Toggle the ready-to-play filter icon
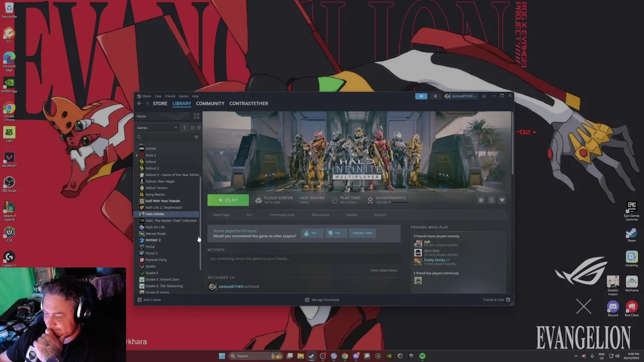The height and width of the screenshot is (362, 644). coord(198,128)
